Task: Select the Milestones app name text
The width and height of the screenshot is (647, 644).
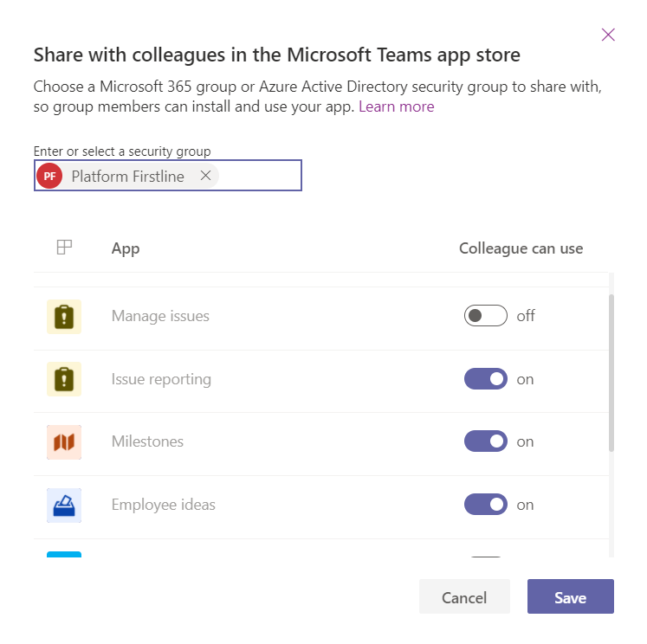Action: pos(147,441)
